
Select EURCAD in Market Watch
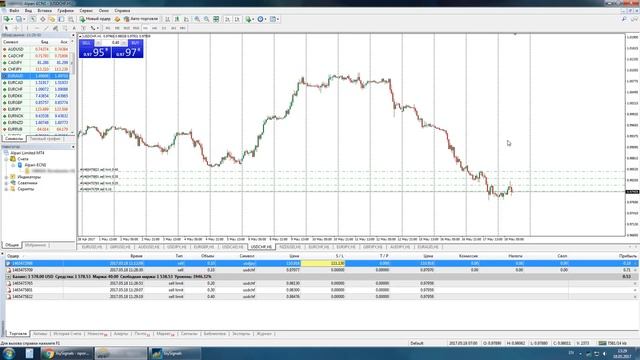[36, 82]
